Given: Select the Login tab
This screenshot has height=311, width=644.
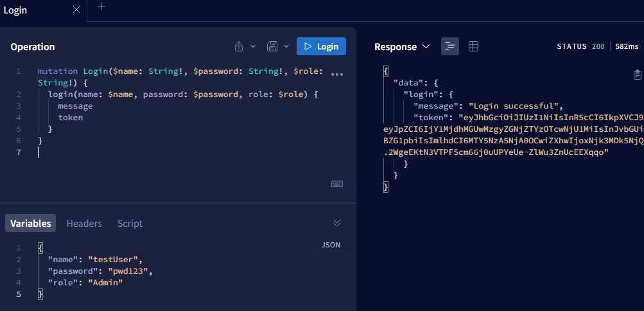Looking at the screenshot, I should click(x=15, y=10).
